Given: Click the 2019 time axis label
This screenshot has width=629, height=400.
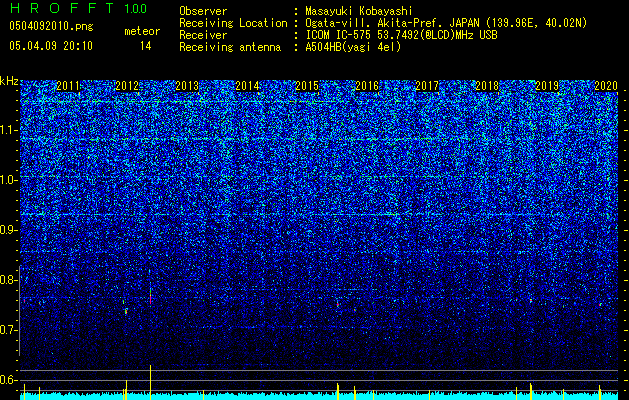Looking at the screenshot, I should point(547,86).
